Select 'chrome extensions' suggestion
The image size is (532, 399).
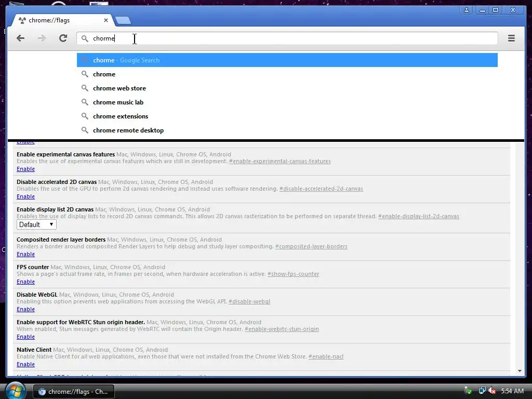pos(287,116)
